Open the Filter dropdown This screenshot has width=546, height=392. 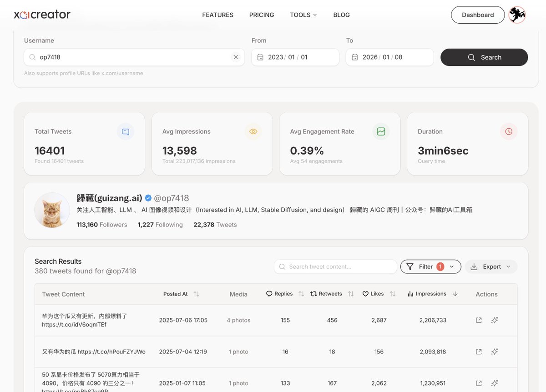point(430,267)
